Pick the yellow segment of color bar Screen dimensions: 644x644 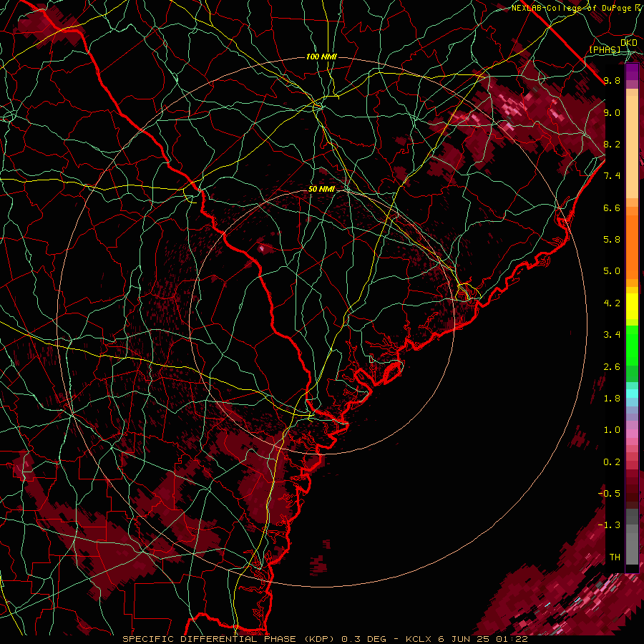coord(632,306)
